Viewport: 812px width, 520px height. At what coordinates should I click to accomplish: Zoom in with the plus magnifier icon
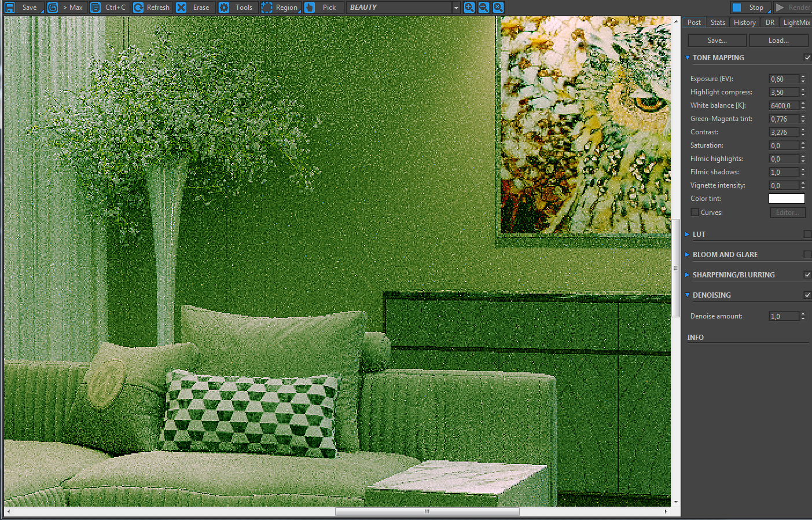[469, 8]
